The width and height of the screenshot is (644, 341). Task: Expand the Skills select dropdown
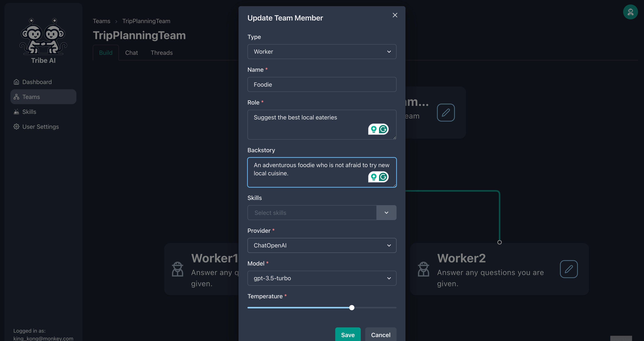[386, 212]
